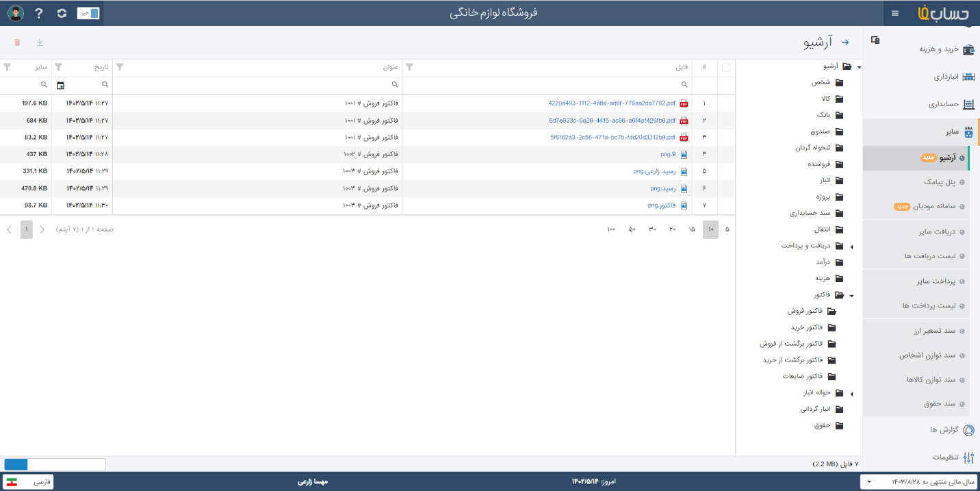
Task: Select the انبار گردانی folder in tree
Action: (x=815, y=410)
